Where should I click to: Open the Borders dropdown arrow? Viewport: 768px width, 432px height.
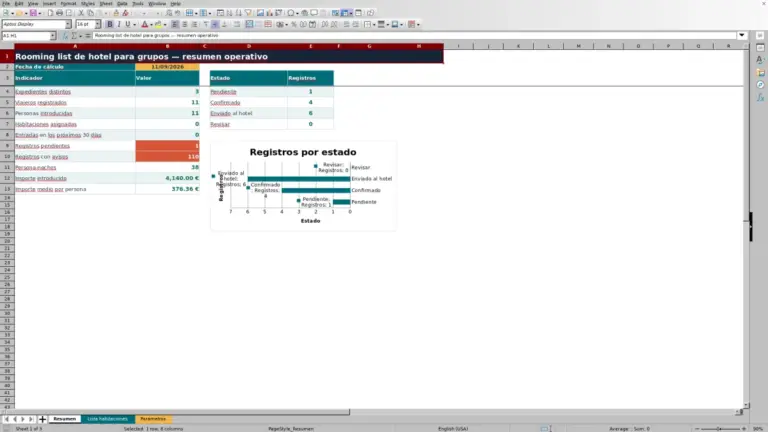point(374,24)
